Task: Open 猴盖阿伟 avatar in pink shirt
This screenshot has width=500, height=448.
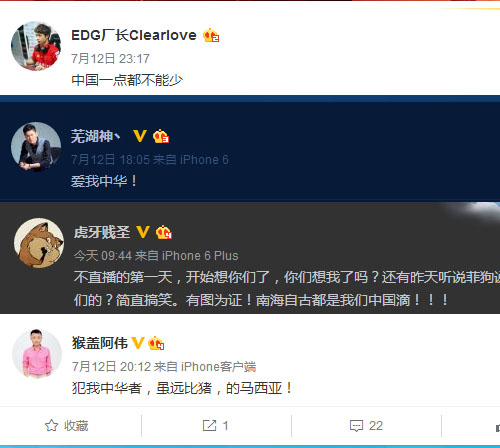Action: (x=37, y=354)
